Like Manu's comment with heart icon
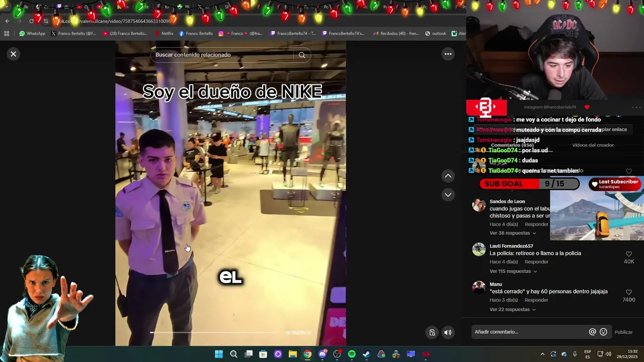Image resolution: width=644 pixels, height=362 pixels. point(628,292)
